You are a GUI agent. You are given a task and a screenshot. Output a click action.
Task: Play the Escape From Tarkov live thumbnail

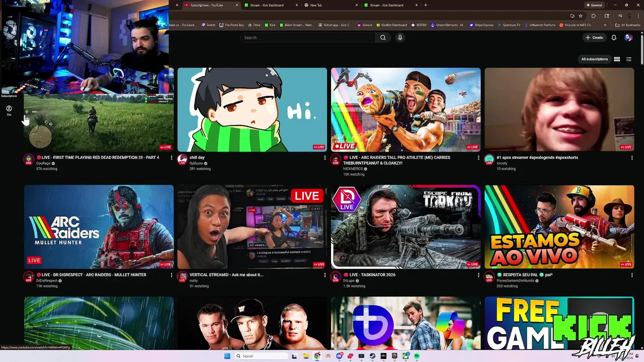(406, 227)
